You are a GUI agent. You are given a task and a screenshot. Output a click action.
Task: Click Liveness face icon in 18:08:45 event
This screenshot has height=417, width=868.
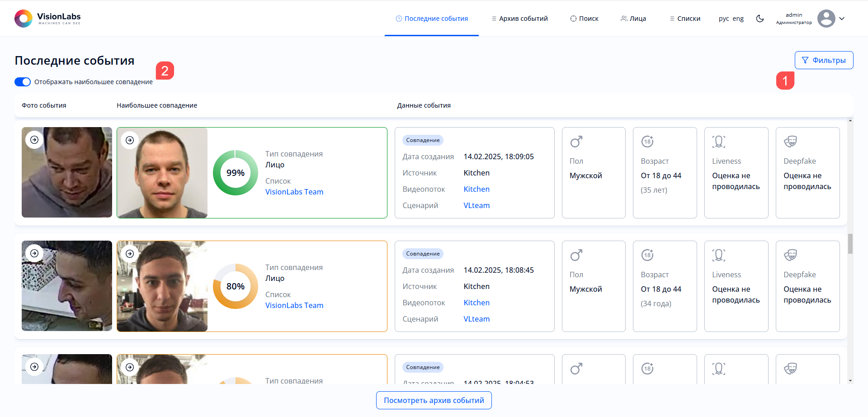[719, 255]
